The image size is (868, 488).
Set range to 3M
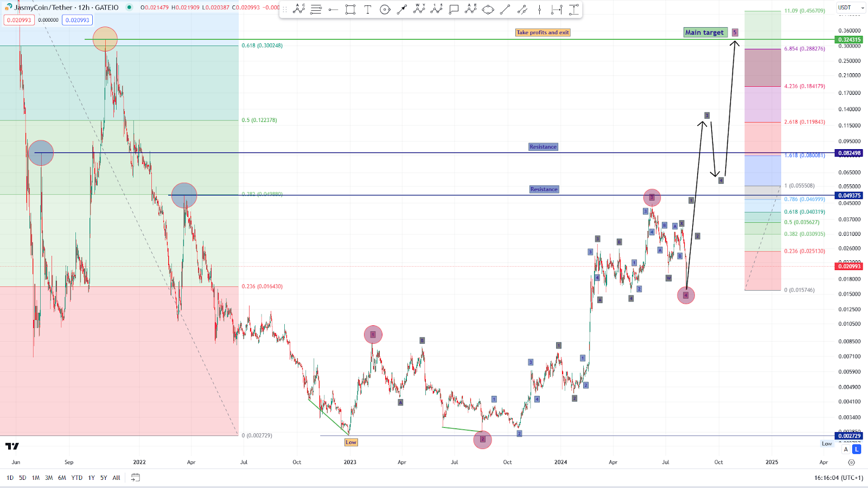coord(49,478)
